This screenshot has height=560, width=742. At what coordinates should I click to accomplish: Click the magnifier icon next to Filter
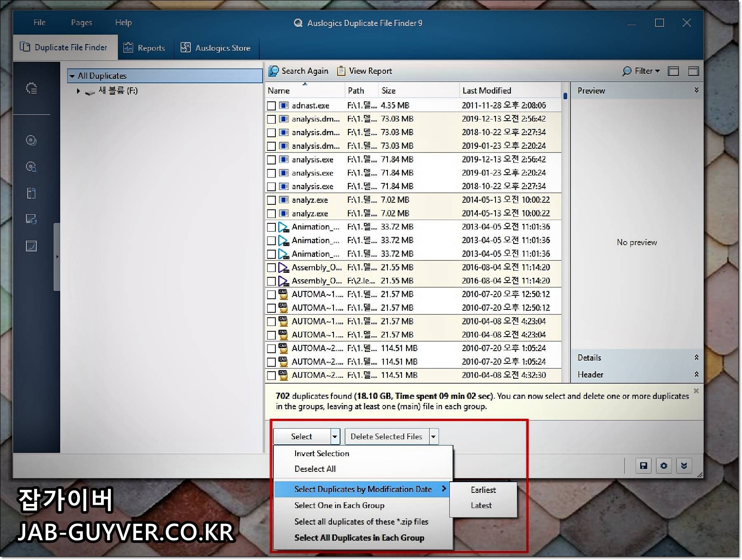point(627,71)
